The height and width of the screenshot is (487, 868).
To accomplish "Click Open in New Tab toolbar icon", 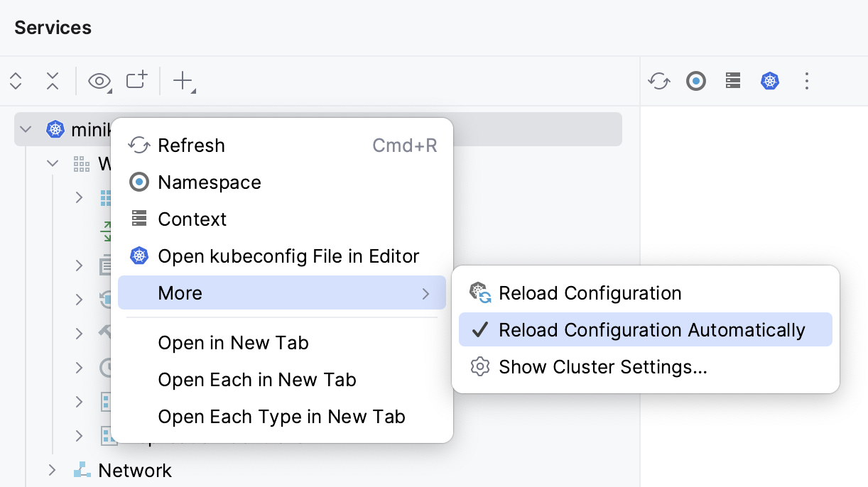I will (x=136, y=80).
